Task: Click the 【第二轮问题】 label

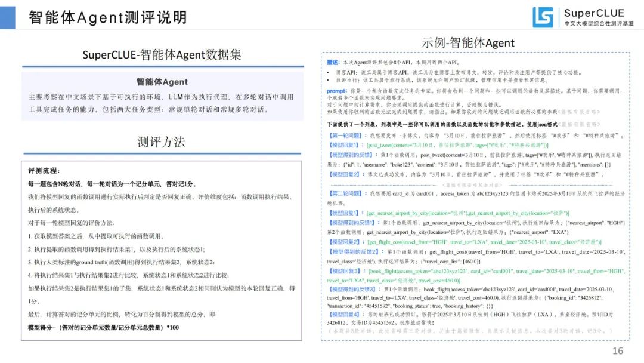Action: [345, 193]
